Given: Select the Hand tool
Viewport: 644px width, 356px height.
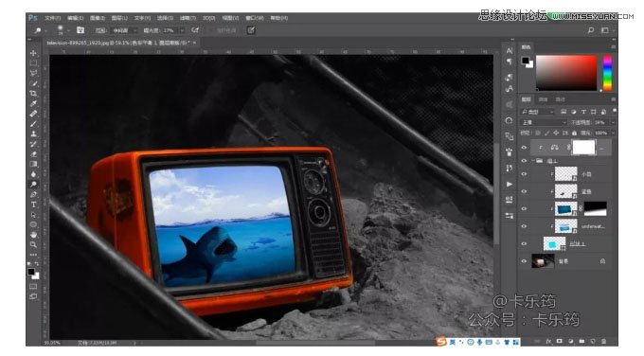Looking at the screenshot, I should point(33,235).
